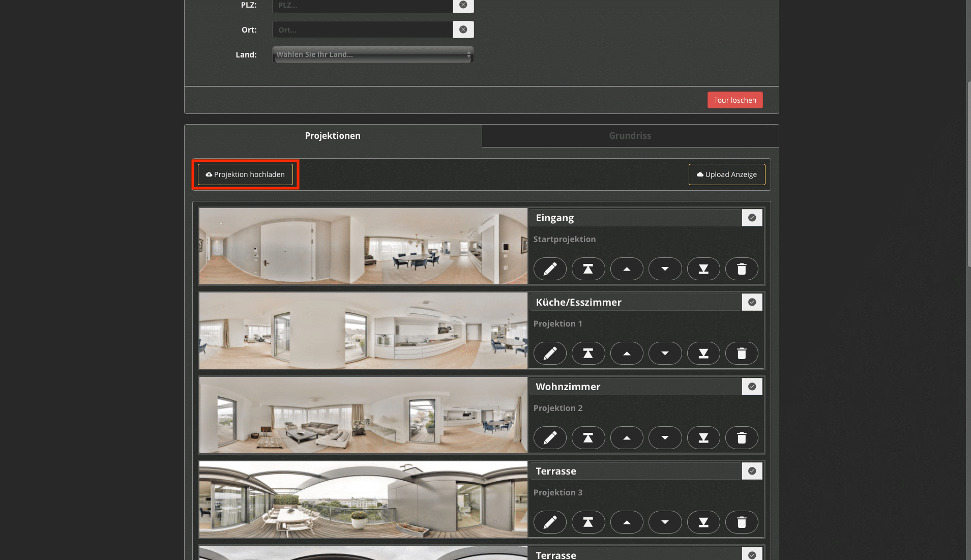Toggle the Eingang checkmark
The height and width of the screenshot is (560, 971).
752,218
